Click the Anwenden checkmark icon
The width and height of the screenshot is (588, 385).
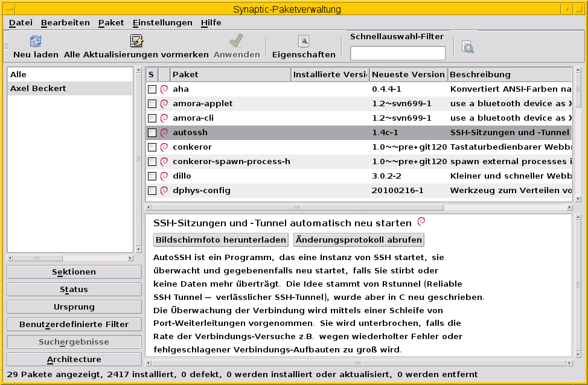(x=236, y=41)
